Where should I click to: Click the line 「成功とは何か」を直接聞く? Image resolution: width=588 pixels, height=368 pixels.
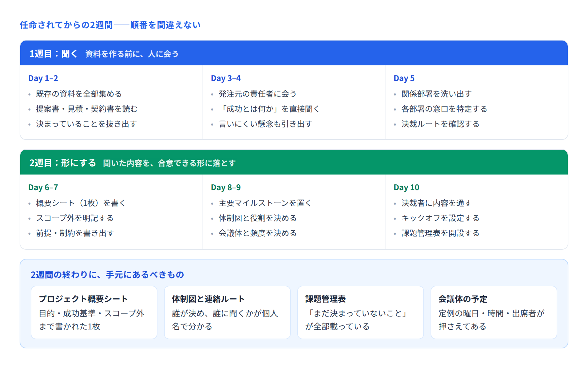(269, 109)
